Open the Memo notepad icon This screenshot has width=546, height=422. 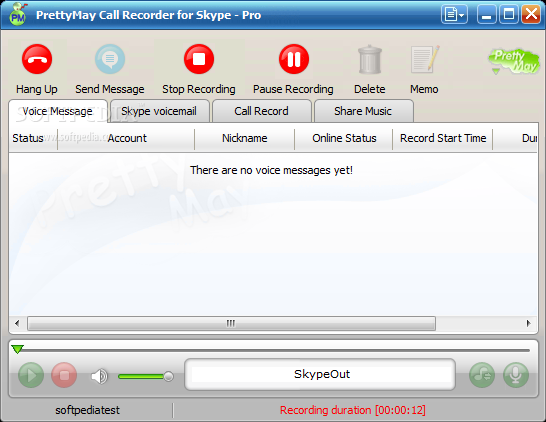click(x=424, y=59)
